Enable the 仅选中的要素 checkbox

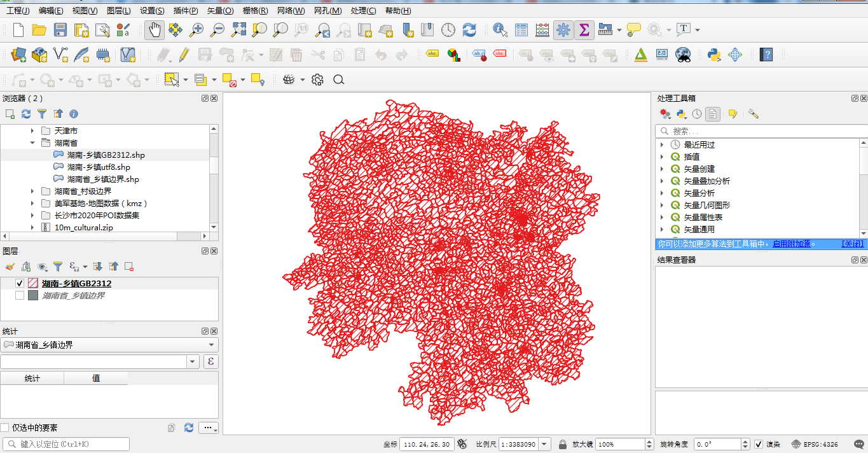pos(5,428)
